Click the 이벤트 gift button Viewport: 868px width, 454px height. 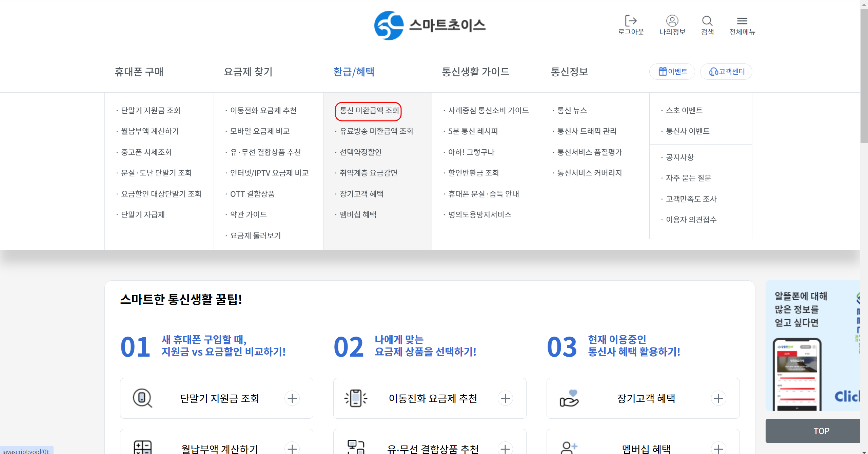point(672,72)
